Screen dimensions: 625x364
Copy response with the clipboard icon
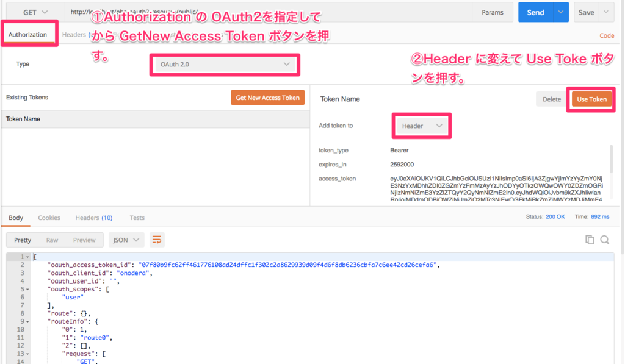590,240
